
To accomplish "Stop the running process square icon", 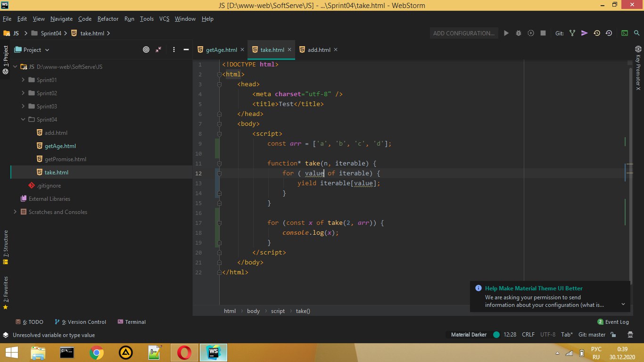I will point(543,33).
